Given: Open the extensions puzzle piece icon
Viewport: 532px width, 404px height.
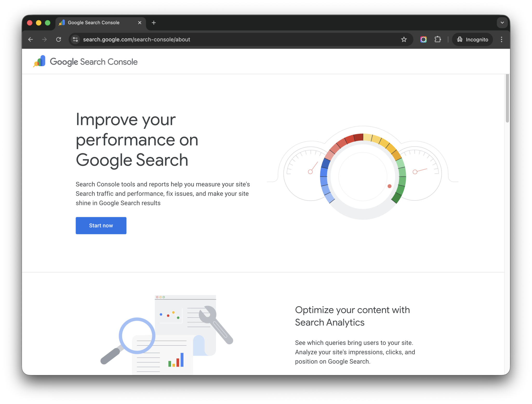Looking at the screenshot, I should point(438,39).
